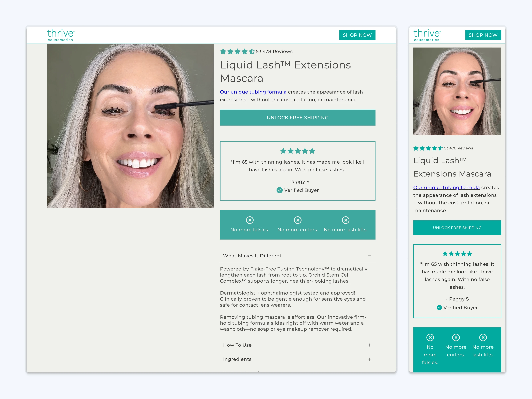Click the X icon above 'No more falsies.' mobile
Image resolution: width=532 pixels, height=399 pixels.
point(430,337)
